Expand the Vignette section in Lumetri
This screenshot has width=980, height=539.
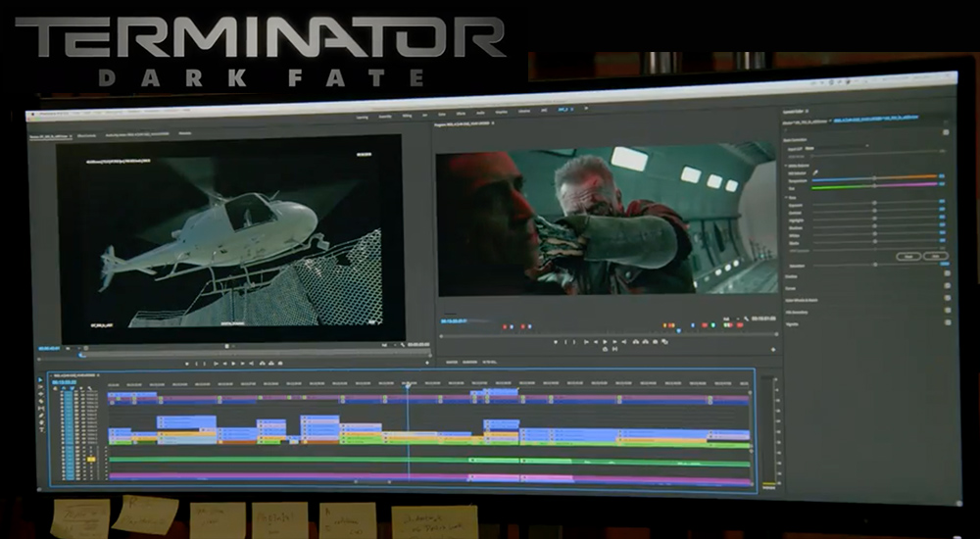[x=791, y=324]
